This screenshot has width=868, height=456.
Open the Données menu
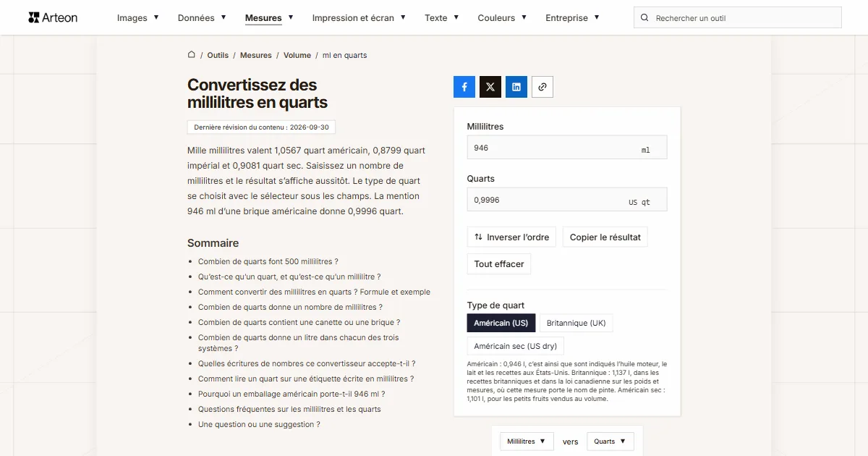point(202,17)
